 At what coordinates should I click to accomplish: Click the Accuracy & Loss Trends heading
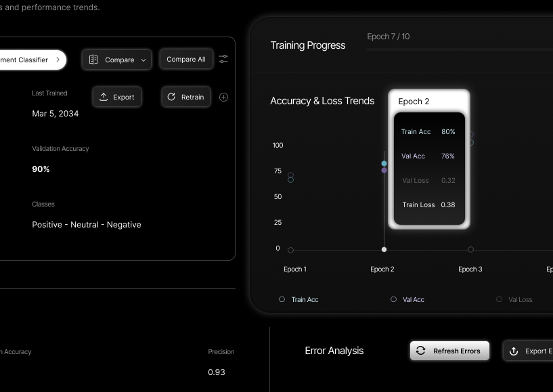click(x=322, y=101)
